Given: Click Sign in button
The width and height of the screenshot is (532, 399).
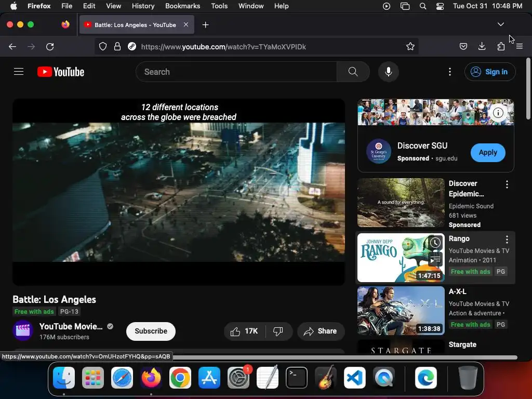Looking at the screenshot, I should pos(489,72).
